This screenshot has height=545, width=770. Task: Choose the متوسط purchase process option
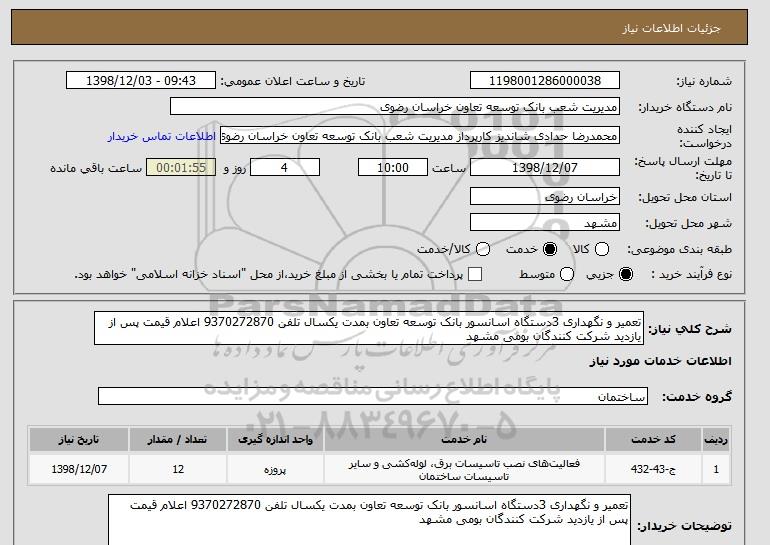coord(567,274)
